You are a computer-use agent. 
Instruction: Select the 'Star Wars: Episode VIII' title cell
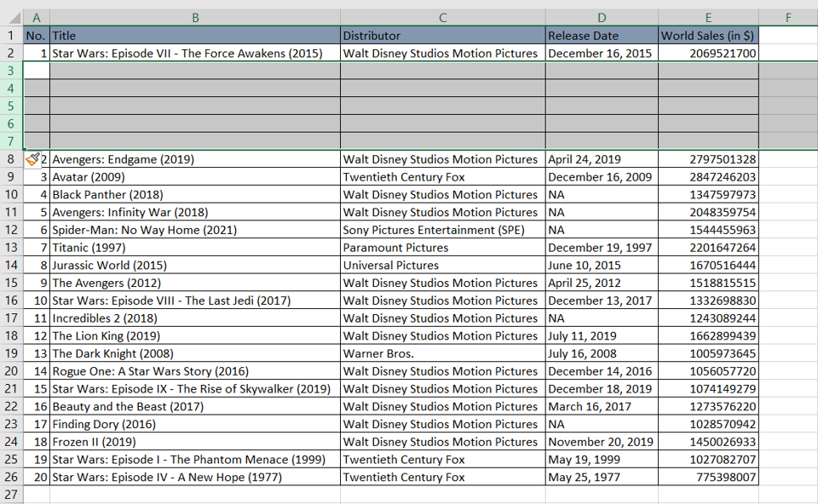(x=195, y=301)
